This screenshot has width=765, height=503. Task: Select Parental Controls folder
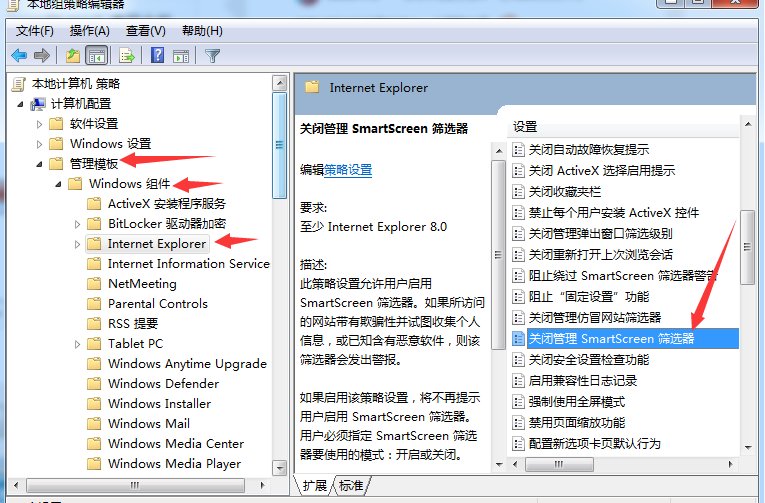158,303
